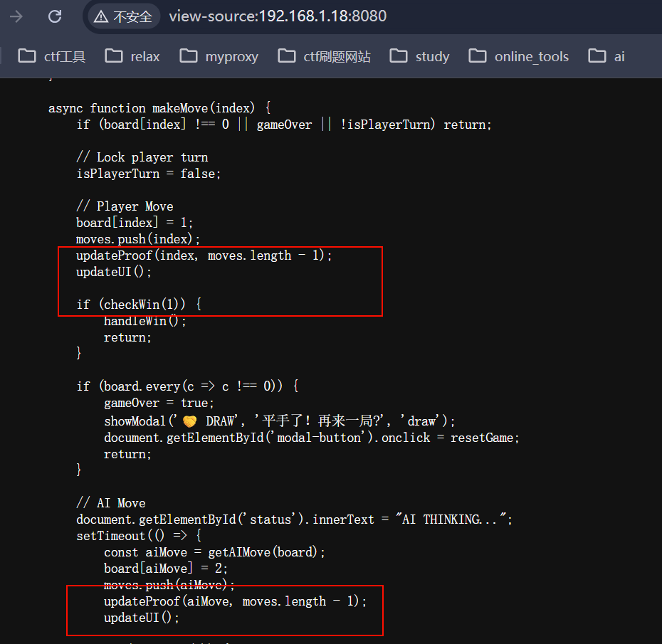Open the ctf工具 bookmark folder

pyautogui.click(x=52, y=56)
